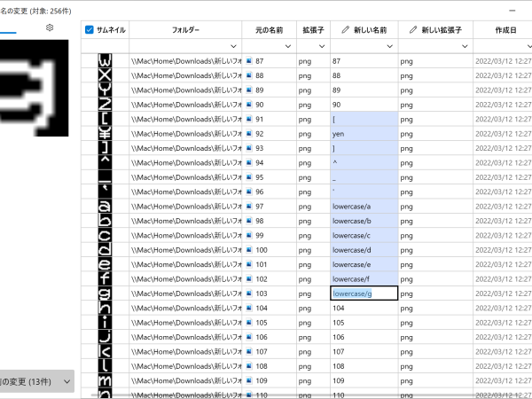This screenshot has height=399, width=532.
Task: Click new name cell lowercase/f
Action: [364, 279]
